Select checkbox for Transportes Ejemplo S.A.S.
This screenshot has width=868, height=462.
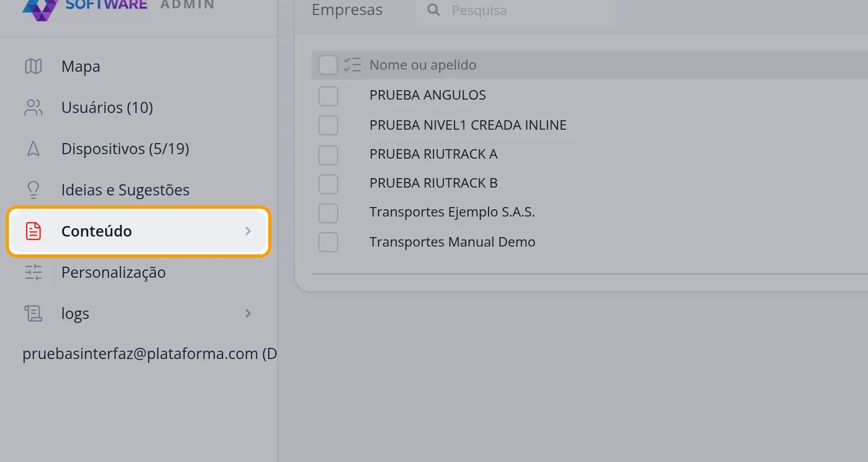tap(328, 213)
